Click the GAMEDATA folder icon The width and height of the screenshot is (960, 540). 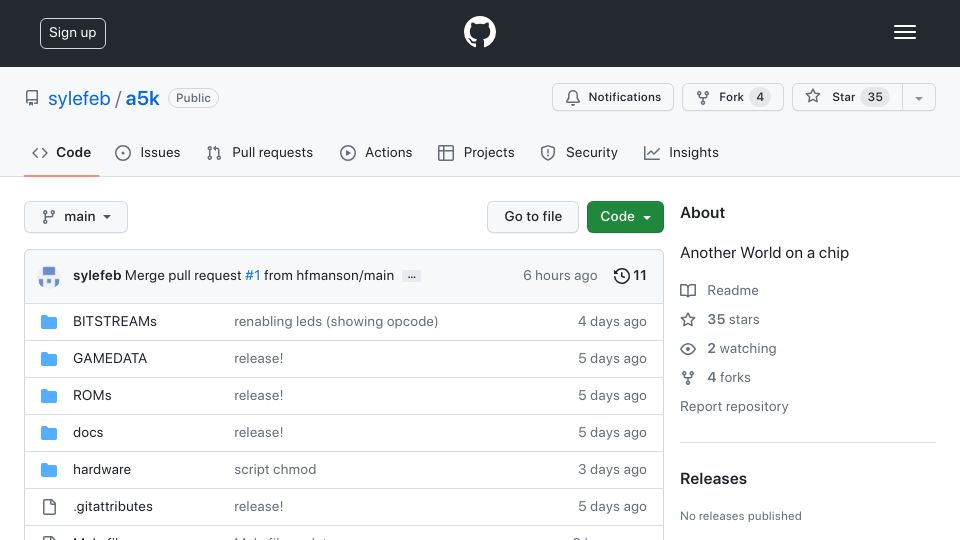(49, 359)
